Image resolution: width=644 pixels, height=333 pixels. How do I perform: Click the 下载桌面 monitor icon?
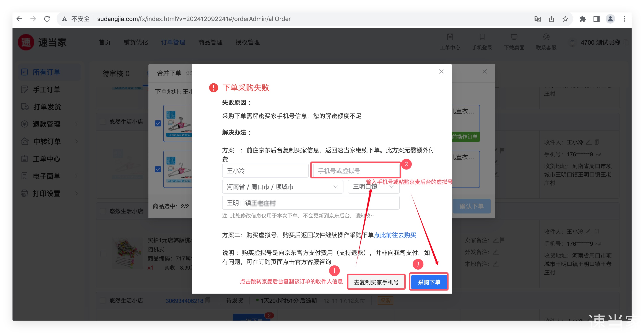point(514,37)
